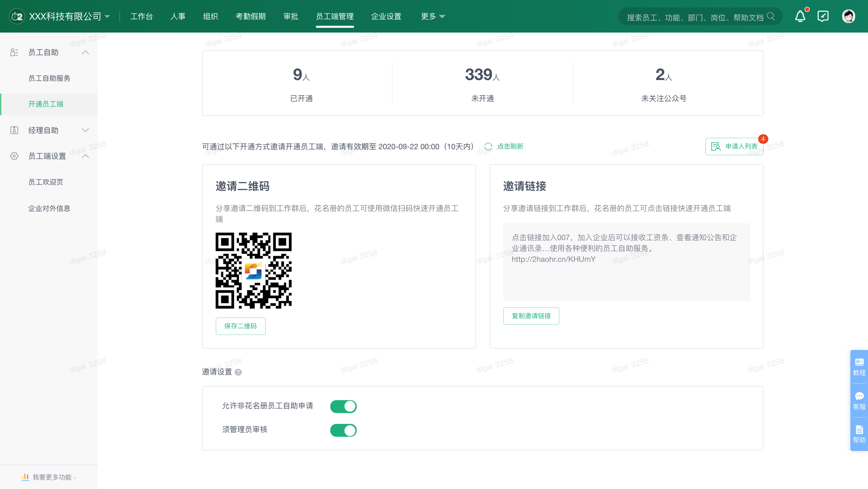The width and height of the screenshot is (868, 489).
Task: Click the 复制邀请链接 button
Action: point(531,316)
